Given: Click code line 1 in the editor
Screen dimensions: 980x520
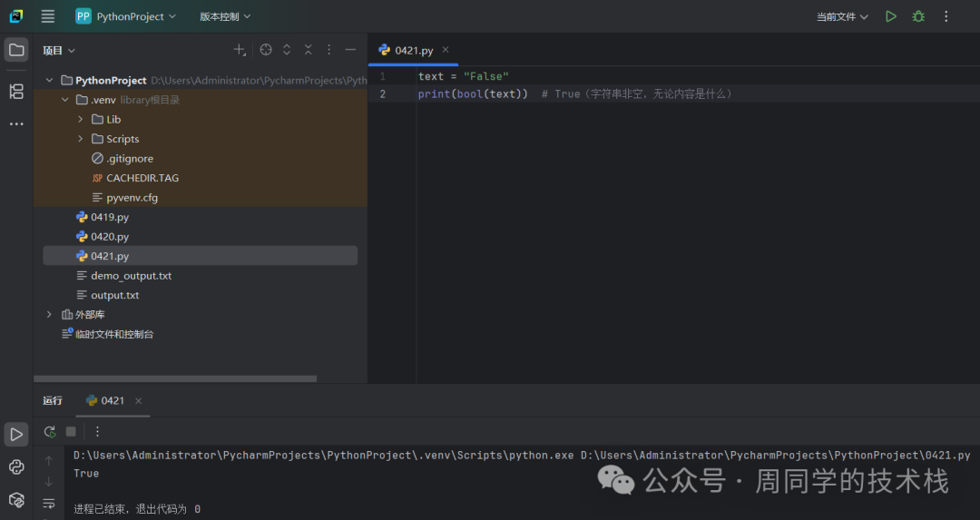Looking at the screenshot, I should point(463,76).
